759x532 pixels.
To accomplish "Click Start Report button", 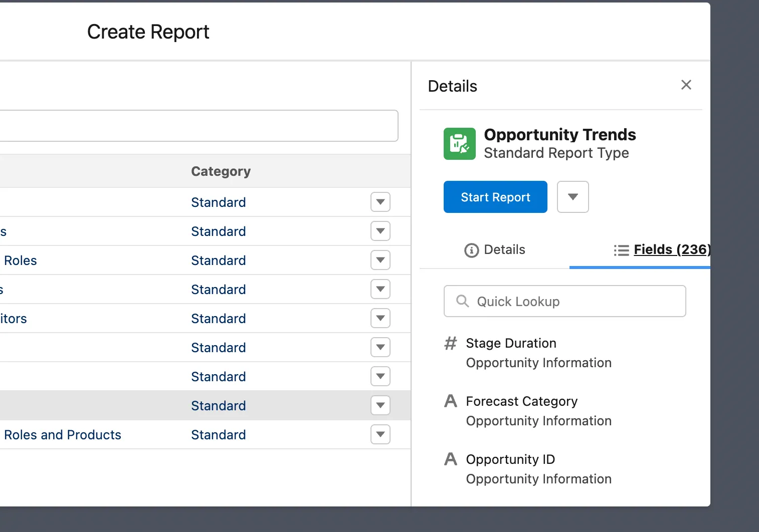I will pos(495,197).
